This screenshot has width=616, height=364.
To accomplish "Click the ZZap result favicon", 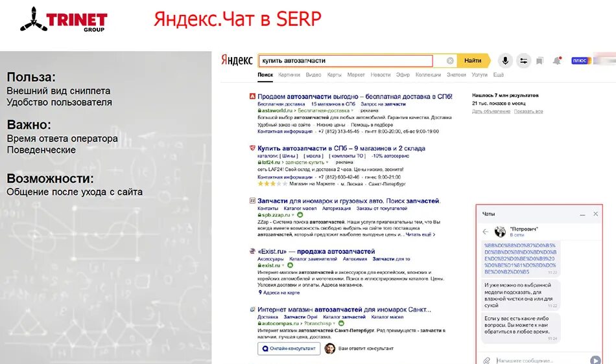I will (252, 201).
